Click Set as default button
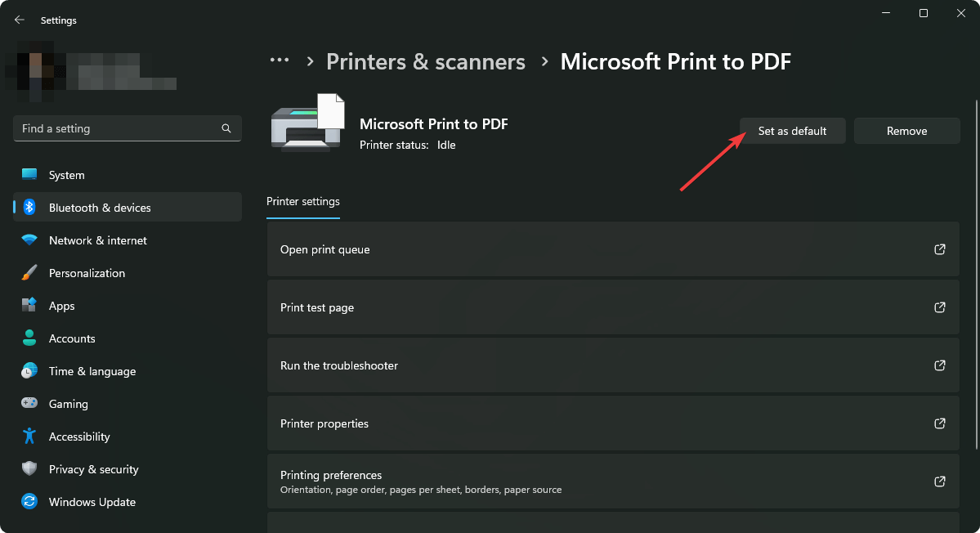Viewport: 980px width, 533px height. tap(792, 131)
